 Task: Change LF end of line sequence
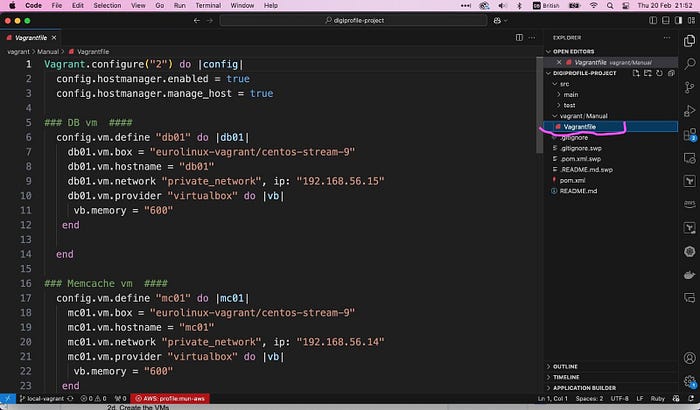click(639, 398)
